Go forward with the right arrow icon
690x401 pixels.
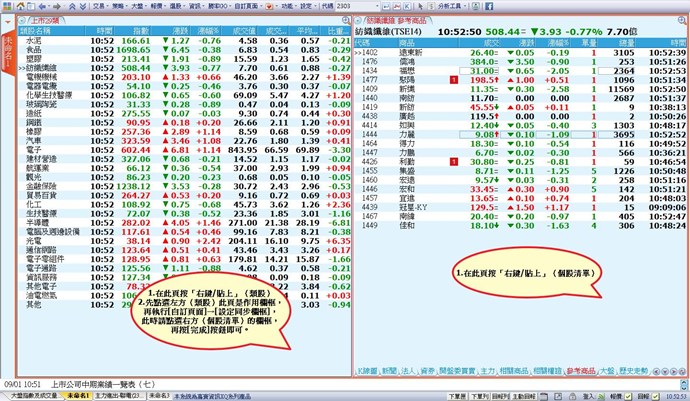tap(56, 6)
